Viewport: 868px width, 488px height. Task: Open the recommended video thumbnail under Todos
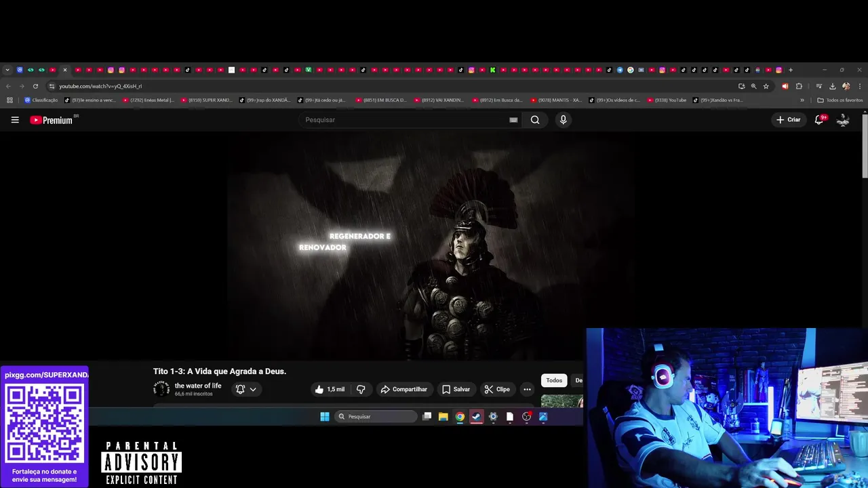pos(562,401)
